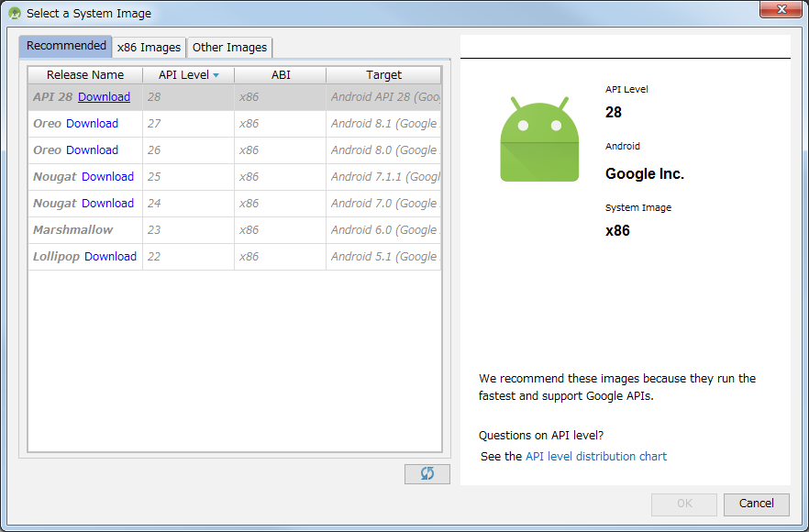Download the API 28 system image

(x=104, y=97)
